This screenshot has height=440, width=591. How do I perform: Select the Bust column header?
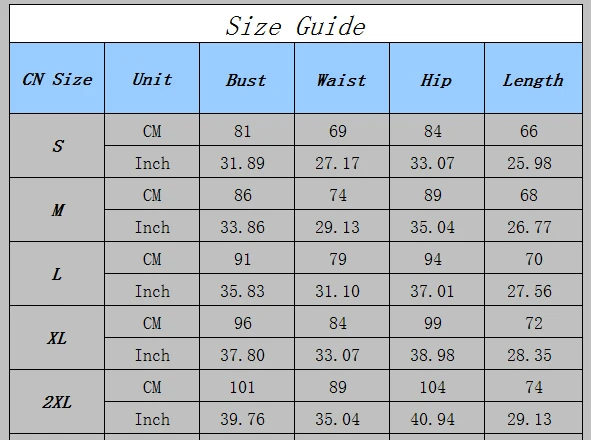point(247,78)
